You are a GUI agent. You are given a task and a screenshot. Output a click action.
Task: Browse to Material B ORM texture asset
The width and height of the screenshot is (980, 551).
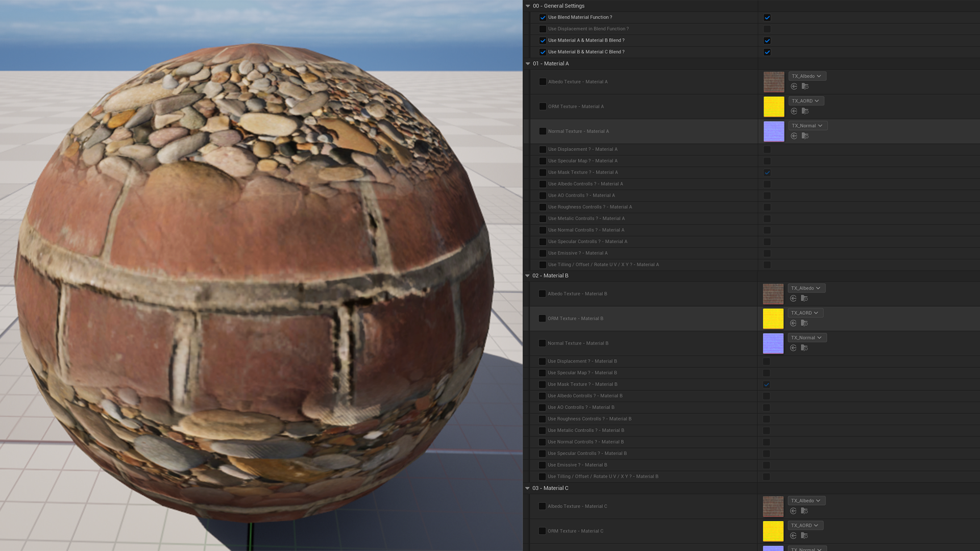pyautogui.click(x=804, y=323)
